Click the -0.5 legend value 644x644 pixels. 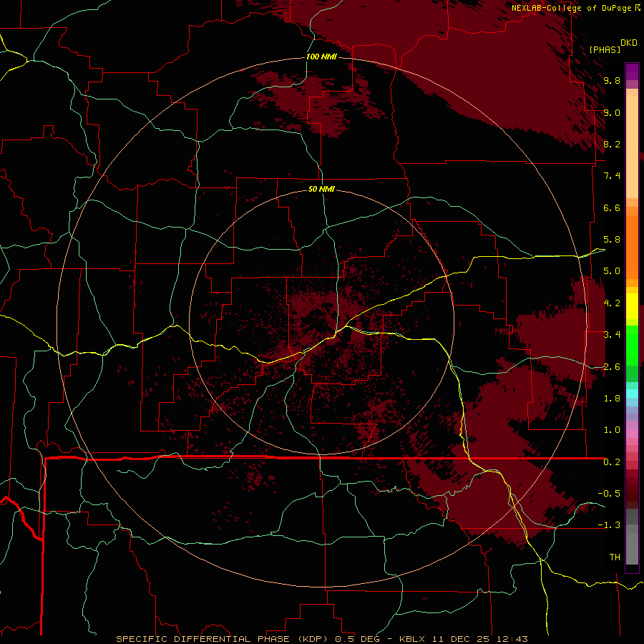tap(609, 493)
